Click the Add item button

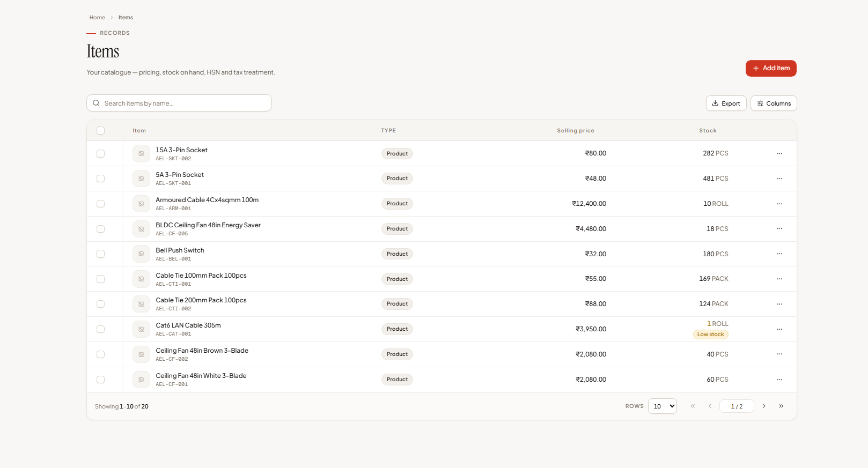pos(771,68)
